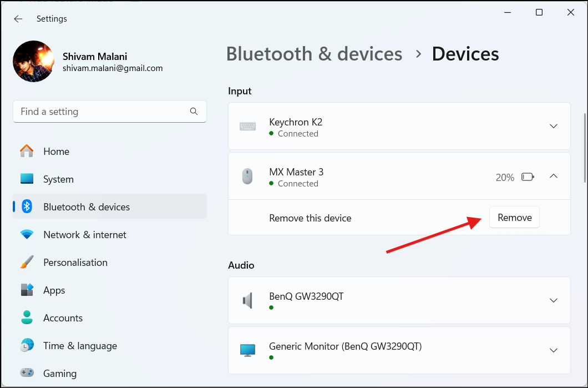Collapse the MX Master 3 device entry
Screen dimensions: 588x388
click(553, 176)
